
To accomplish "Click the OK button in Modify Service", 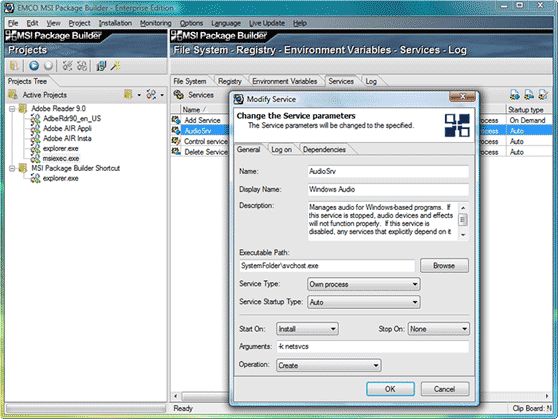I will pyautogui.click(x=390, y=389).
